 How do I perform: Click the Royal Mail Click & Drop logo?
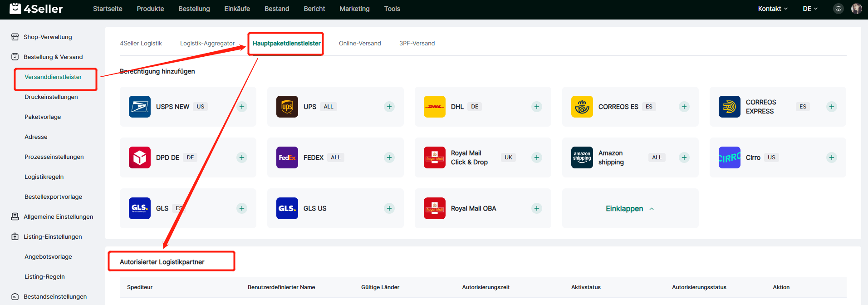(x=435, y=157)
